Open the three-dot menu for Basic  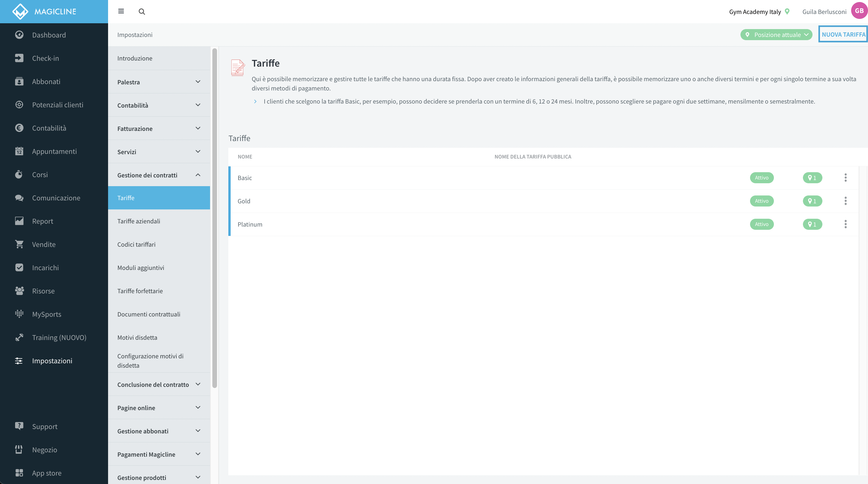point(845,178)
